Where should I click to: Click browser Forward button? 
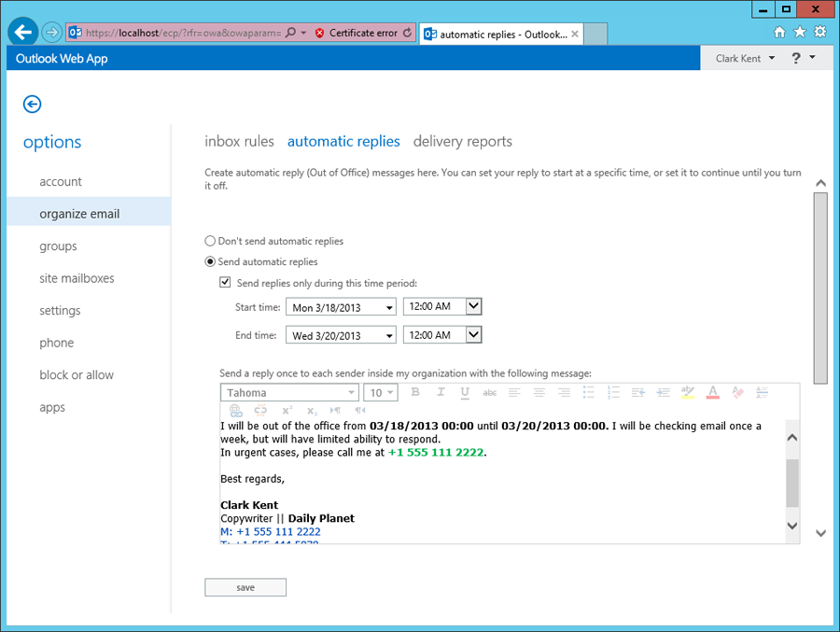(51, 33)
